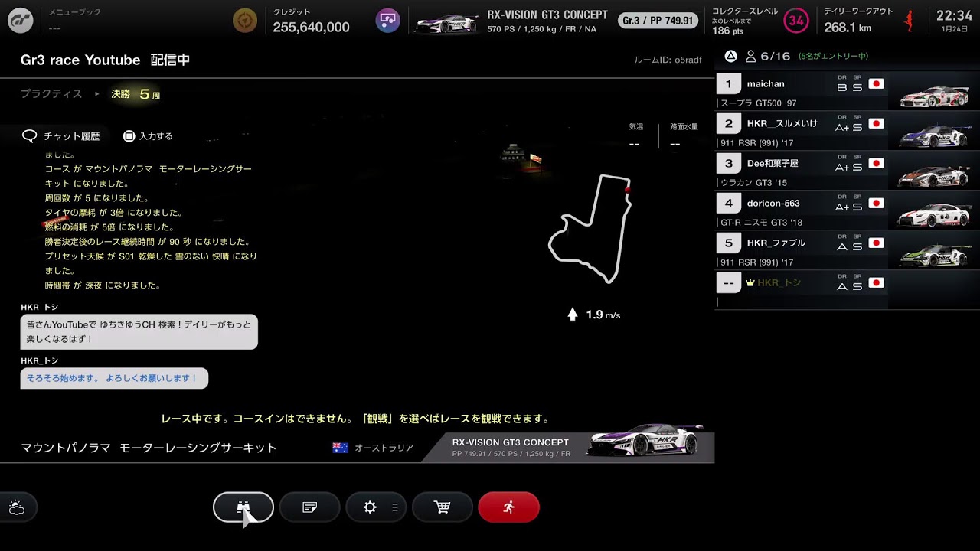The height and width of the screenshot is (551, 980).
Task: Click the 268.1 km daily workout value
Action: (848, 27)
